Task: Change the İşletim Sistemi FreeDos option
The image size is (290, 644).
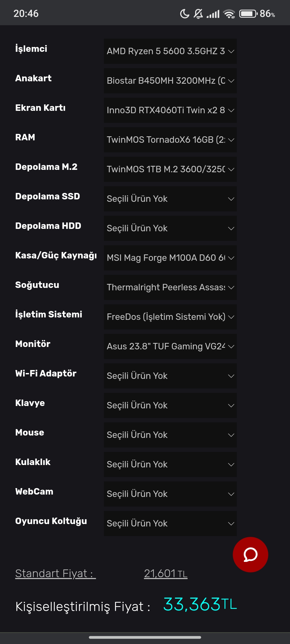Action: pyautogui.click(x=170, y=317)
